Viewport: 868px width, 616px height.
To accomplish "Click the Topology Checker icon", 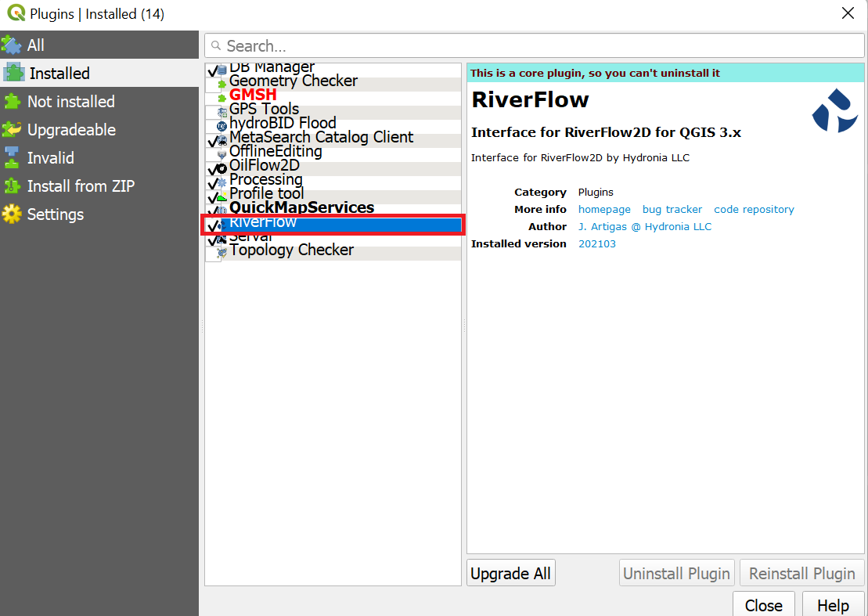I will tap(222, 253).
